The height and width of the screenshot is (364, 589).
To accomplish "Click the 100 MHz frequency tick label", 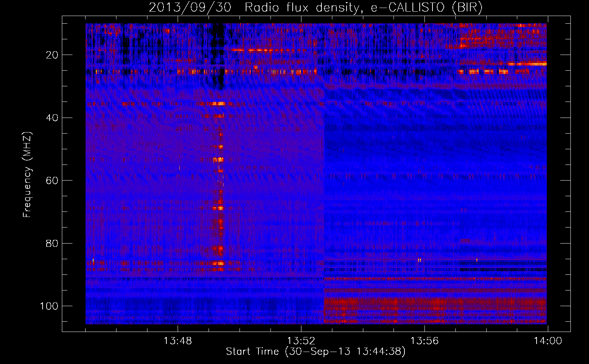I will 49,306.
